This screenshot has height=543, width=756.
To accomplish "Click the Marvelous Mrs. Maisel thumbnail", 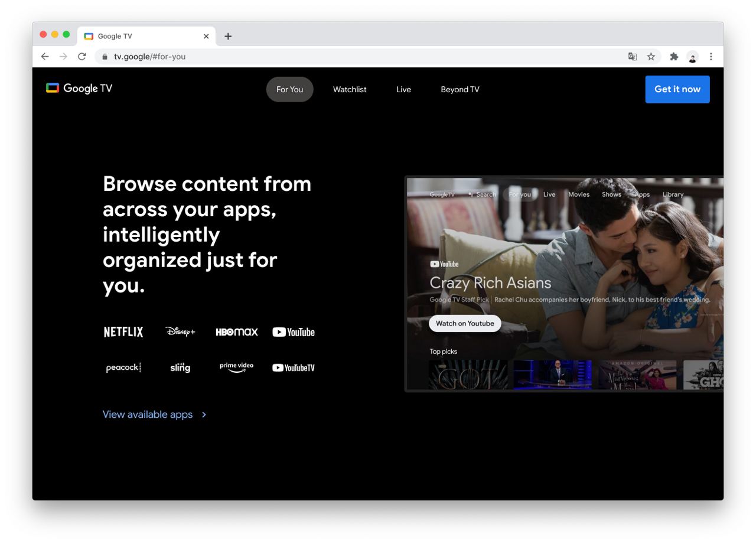I will pos(637,375).
